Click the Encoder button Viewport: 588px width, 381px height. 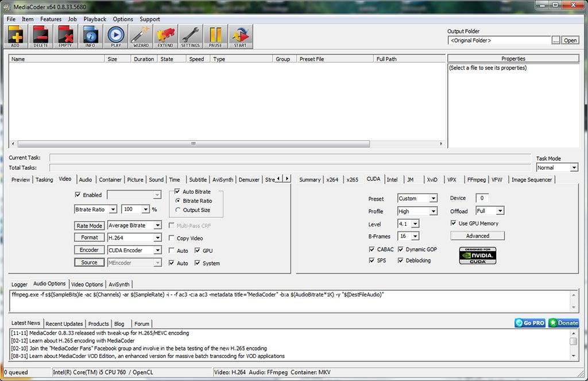click(x=89, y=250)
